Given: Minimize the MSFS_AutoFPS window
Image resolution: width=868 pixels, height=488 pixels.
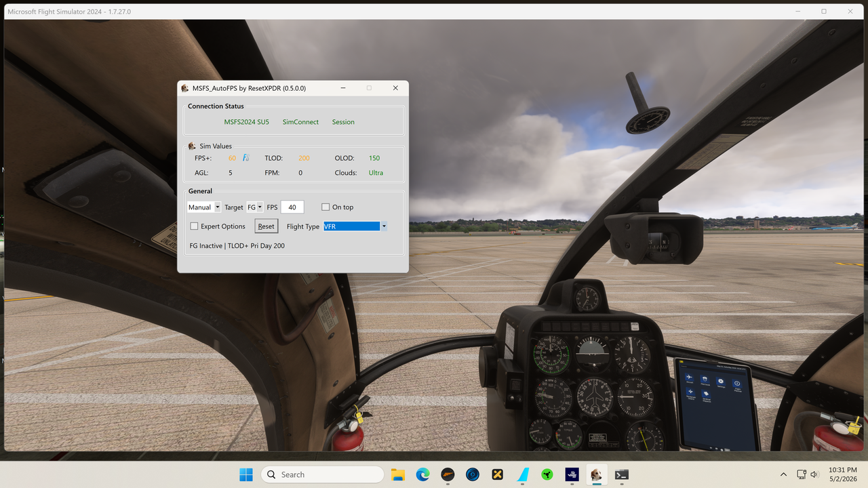Looking at the screenshot, I should point(343,88).
